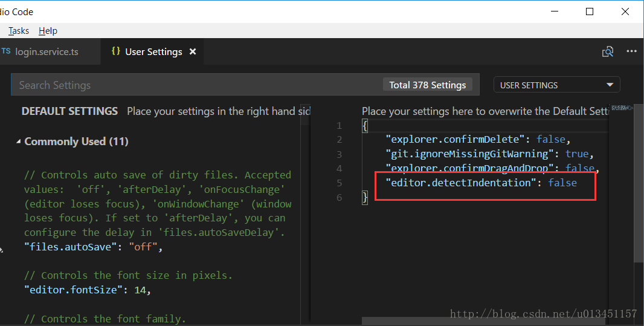Viewport: 644px width, 326px height.
Task: Click the true value of git.ignoreMissingGitWarning
Action: click(x=576, y=154)
